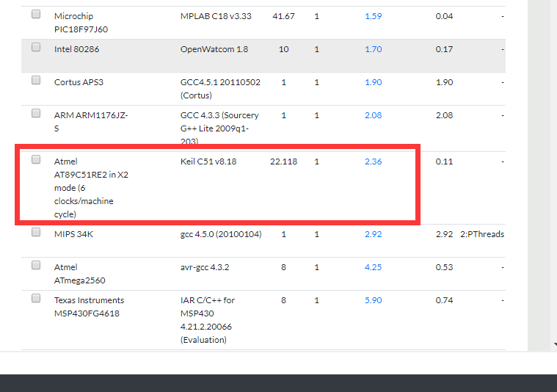Click the 0.53 CoreMark/MHz value
This screenshot has height=392, width=557.
[445, 267]
